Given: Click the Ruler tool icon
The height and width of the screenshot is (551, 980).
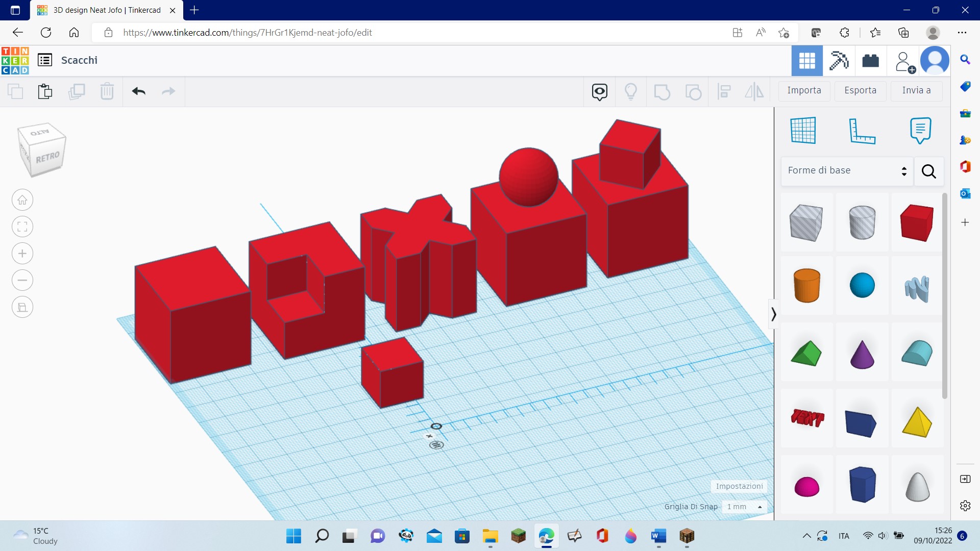Looking at the screenshot, I should pyautogui.click(x=862, y=131).
